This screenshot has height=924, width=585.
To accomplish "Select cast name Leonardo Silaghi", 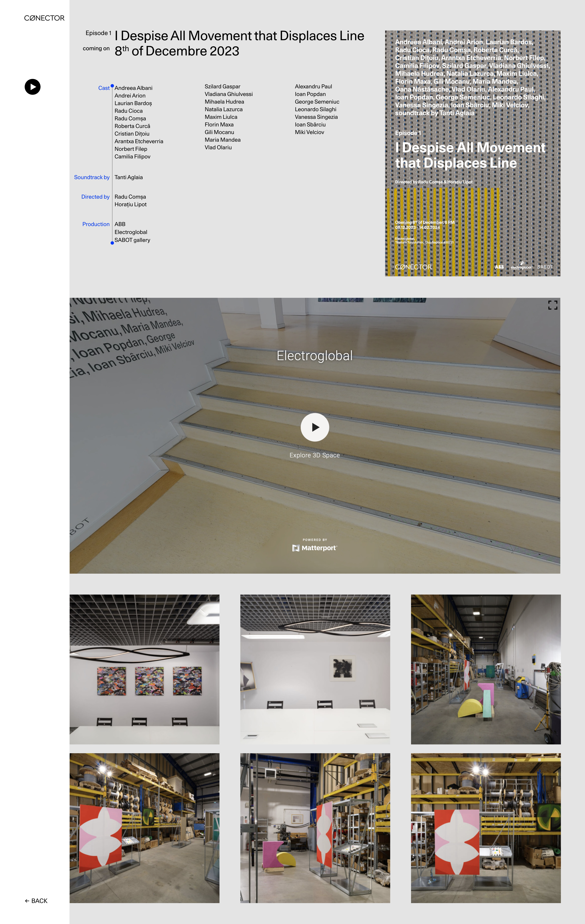I will 316,109.
